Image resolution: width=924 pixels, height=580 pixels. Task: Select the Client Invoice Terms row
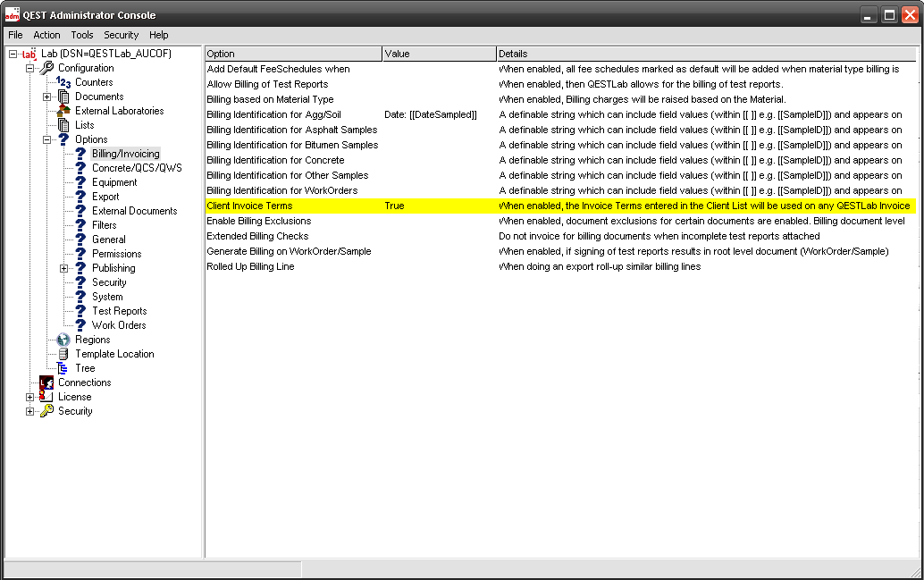pyautogui.click(x=249, y=206)
